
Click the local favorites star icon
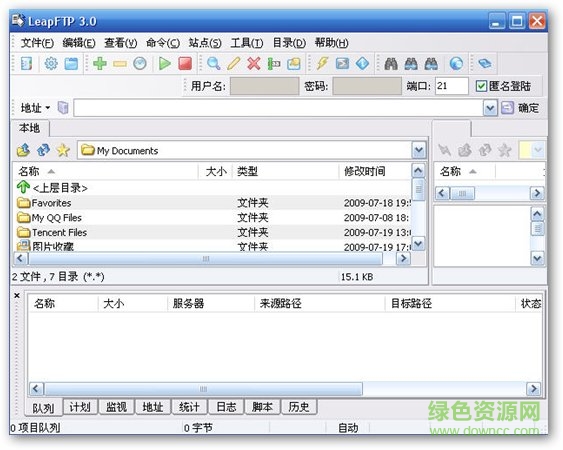click(x=63, y=150)
